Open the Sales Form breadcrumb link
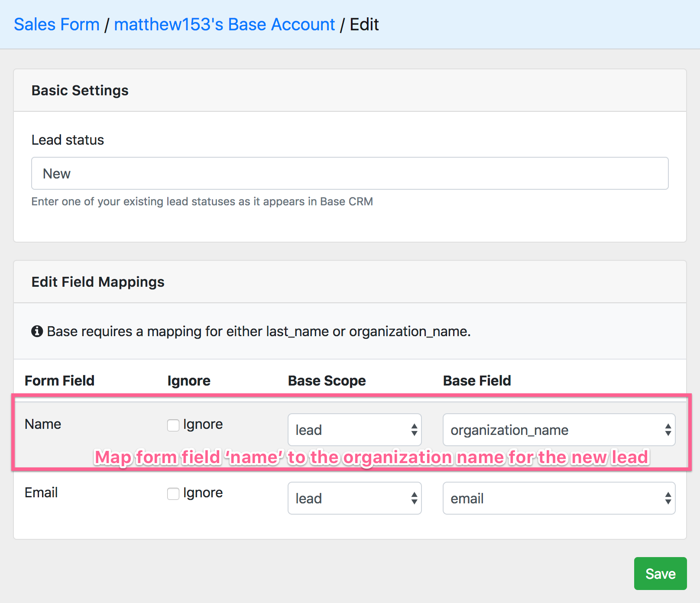The image size is (700, 603). click(x=57, y=25)
